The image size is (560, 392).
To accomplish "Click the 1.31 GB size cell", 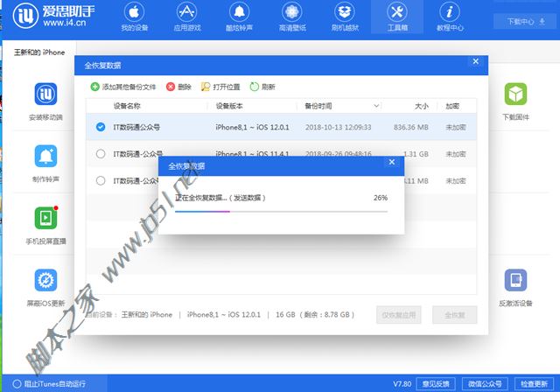I will click(416, 154).
